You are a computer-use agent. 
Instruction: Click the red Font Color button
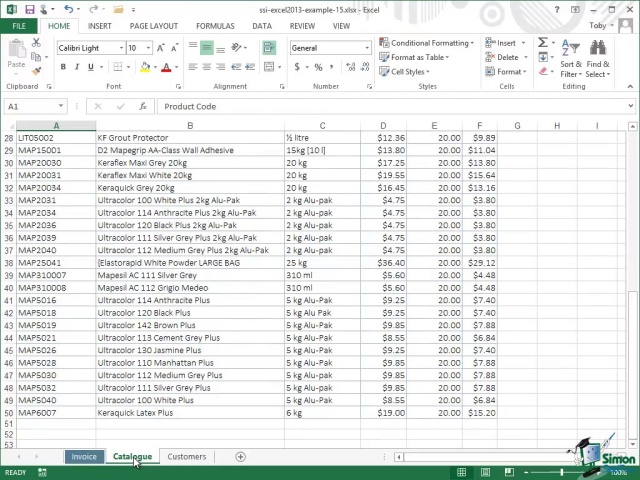pos(166,67)
